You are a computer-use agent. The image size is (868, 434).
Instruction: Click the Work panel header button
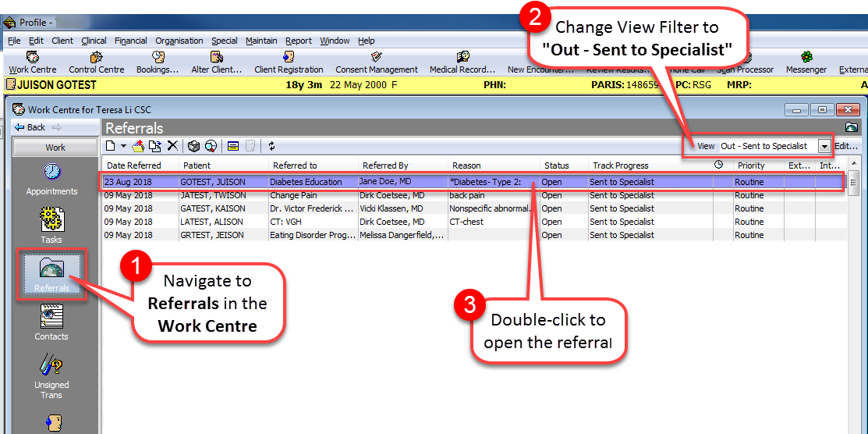coord(55,147)
